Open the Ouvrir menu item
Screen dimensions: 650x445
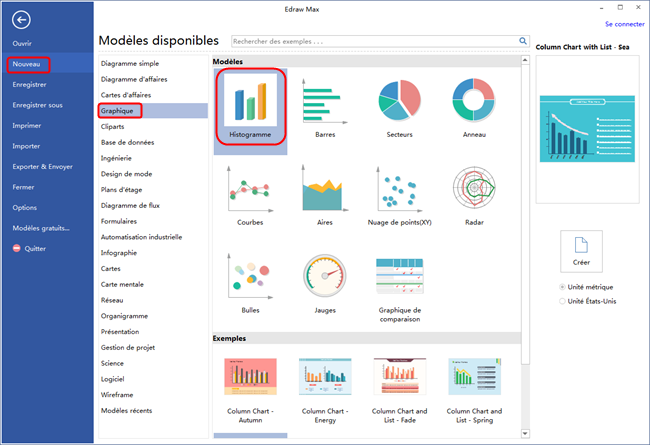point(22,44)
